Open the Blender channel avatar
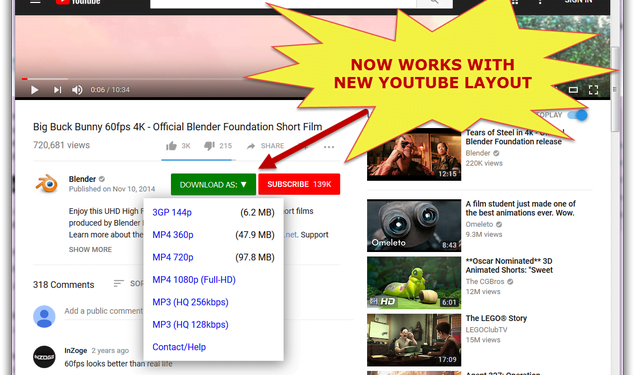 tap(47, 184)
